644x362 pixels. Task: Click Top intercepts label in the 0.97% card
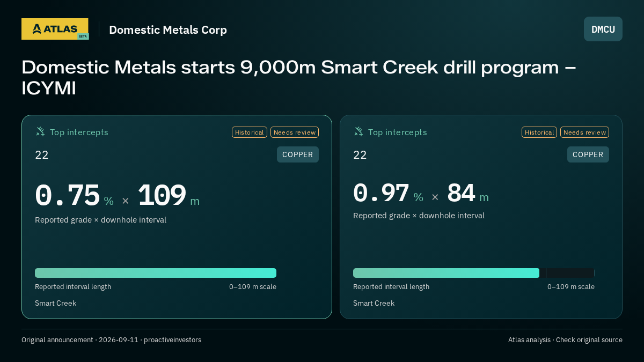click(x=397, y=132)
